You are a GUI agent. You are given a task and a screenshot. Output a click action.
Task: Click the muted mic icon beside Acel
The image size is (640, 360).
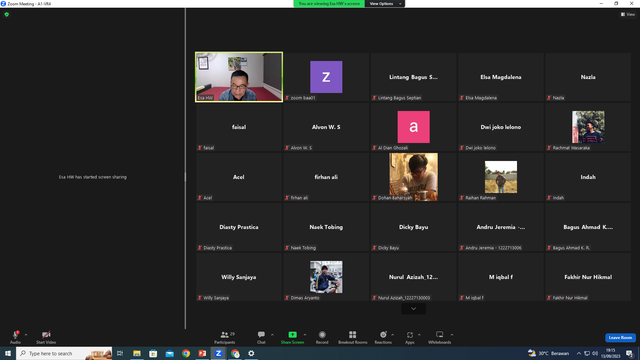pos(200,198)
